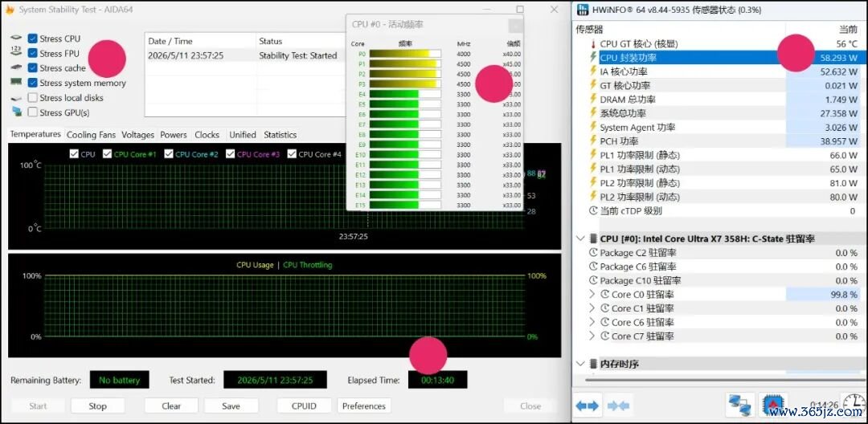Open AIDA64 Preferences
Viewport: 868px width, 424px height.
pyautogui.click(x=364, y=406)
